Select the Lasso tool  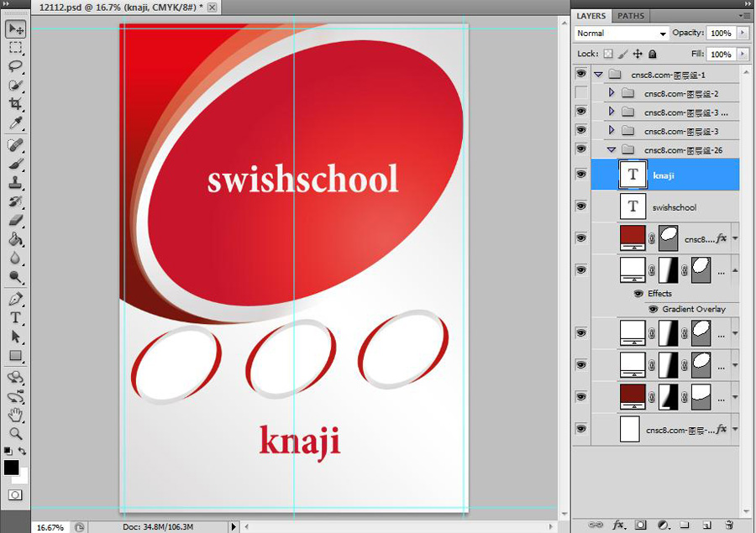pos(15,66)
